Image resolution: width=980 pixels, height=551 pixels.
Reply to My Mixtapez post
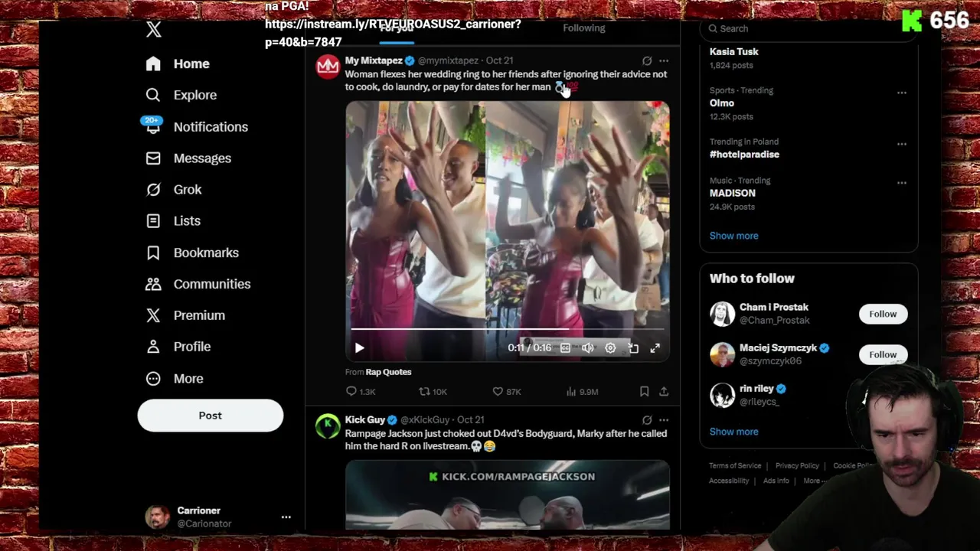(x=361, y=392)
